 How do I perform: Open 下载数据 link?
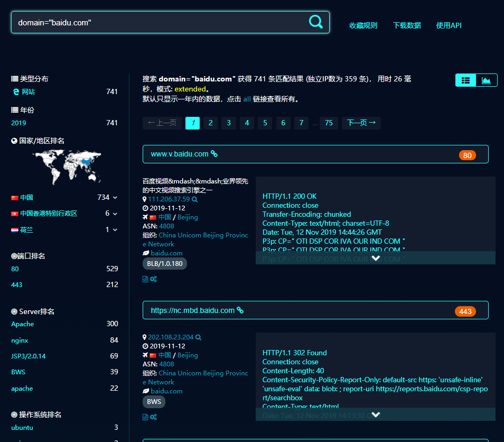(x=407, y=25)
